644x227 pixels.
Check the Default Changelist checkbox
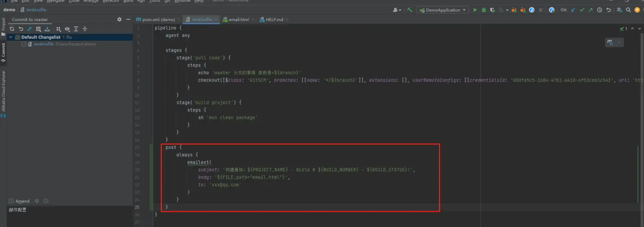[x=18, y=37]
